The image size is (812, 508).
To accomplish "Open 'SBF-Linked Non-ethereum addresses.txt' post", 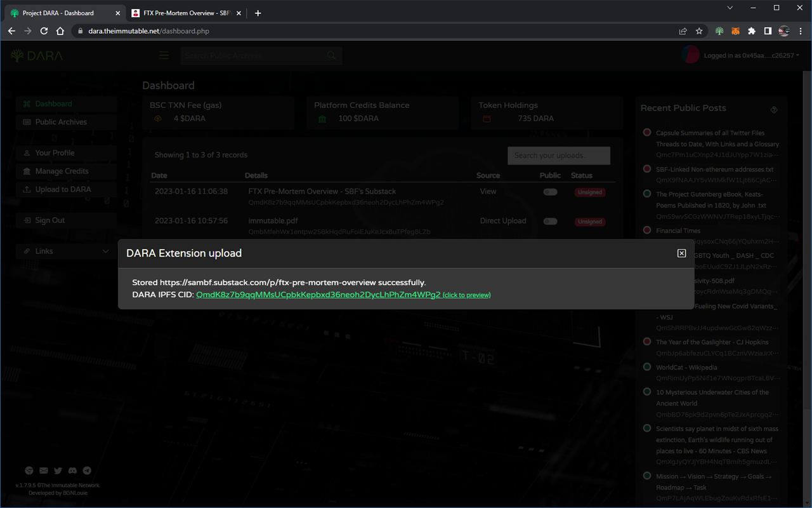I will tap(715, 170).
